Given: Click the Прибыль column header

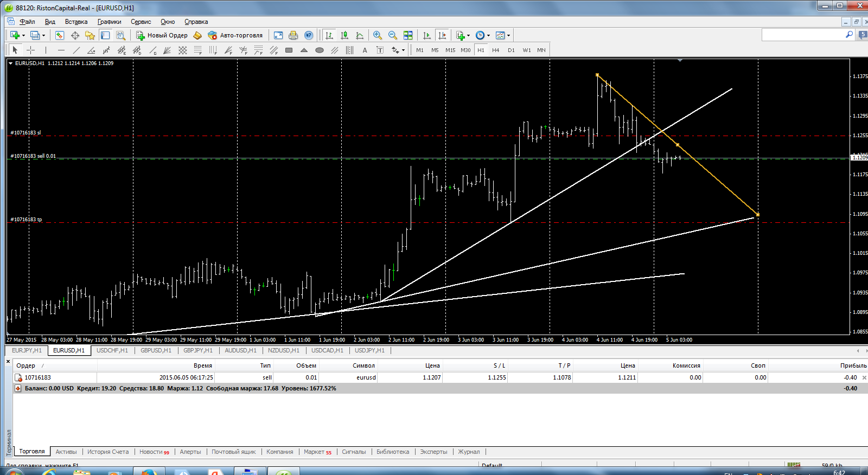Looking at the screenshot, I should point(853,365).
